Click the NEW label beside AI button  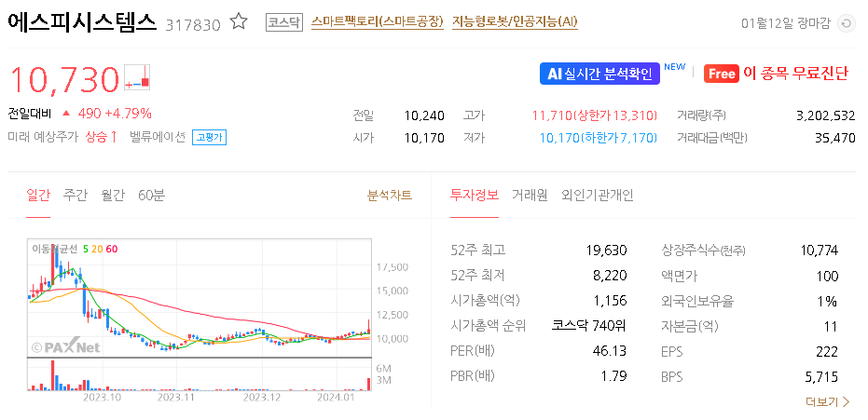coord(674,67)
